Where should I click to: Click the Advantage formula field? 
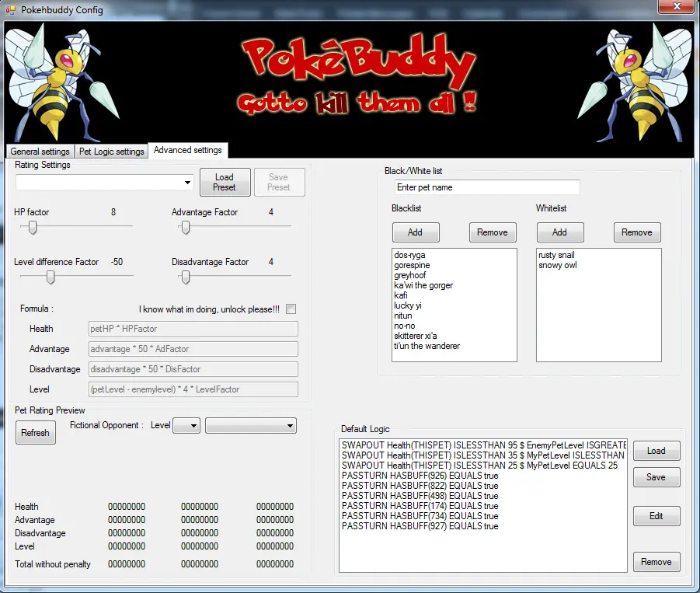click(193, 349)
